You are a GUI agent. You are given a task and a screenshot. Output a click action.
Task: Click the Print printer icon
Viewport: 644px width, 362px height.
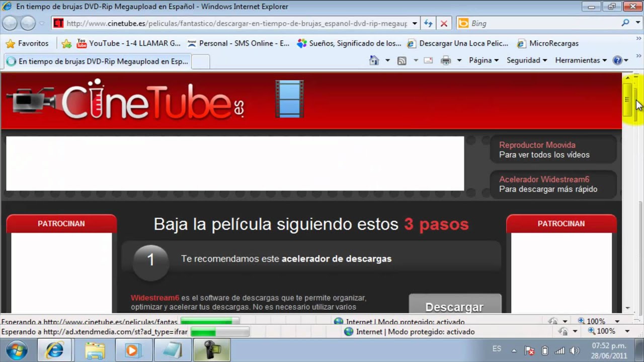pos(446,60)
